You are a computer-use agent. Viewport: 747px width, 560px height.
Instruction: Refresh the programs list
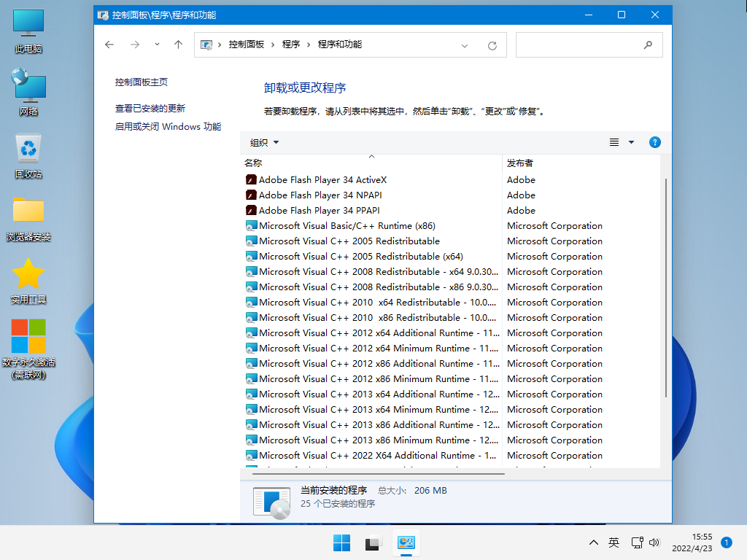[492, 46]
